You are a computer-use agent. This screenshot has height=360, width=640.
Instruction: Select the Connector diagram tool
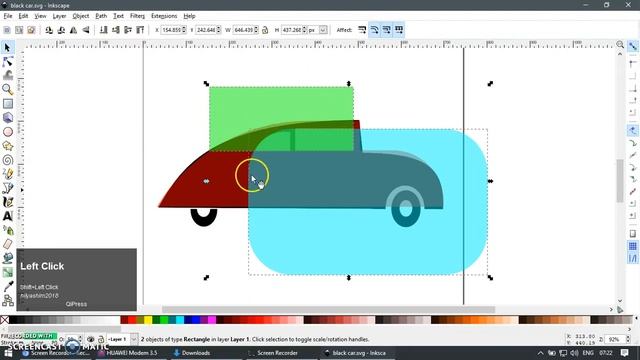(7, 300)
